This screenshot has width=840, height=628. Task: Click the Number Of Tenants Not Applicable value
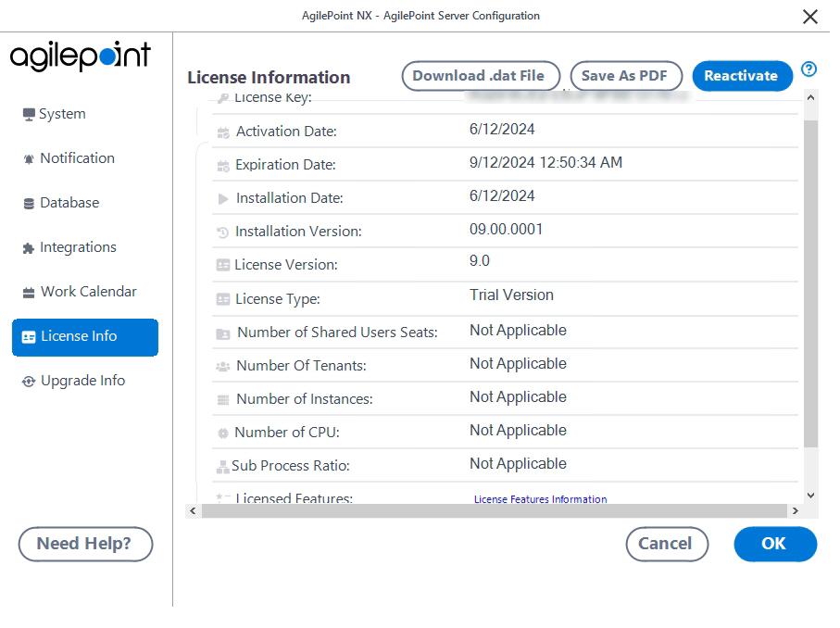point(518,364)
